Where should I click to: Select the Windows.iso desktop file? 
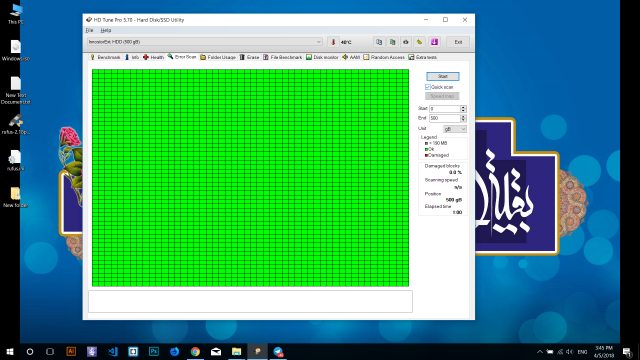click(x=16, y=51)
